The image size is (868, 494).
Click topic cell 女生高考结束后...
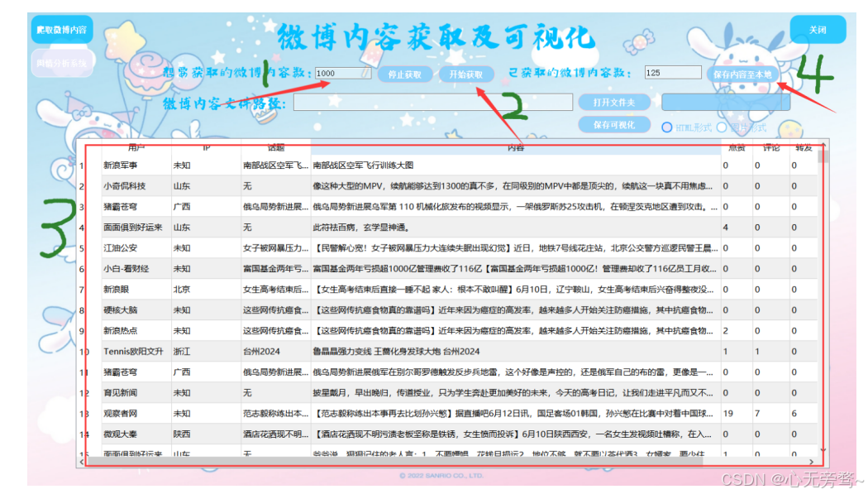pyautogui.click(x=275, y=289)
